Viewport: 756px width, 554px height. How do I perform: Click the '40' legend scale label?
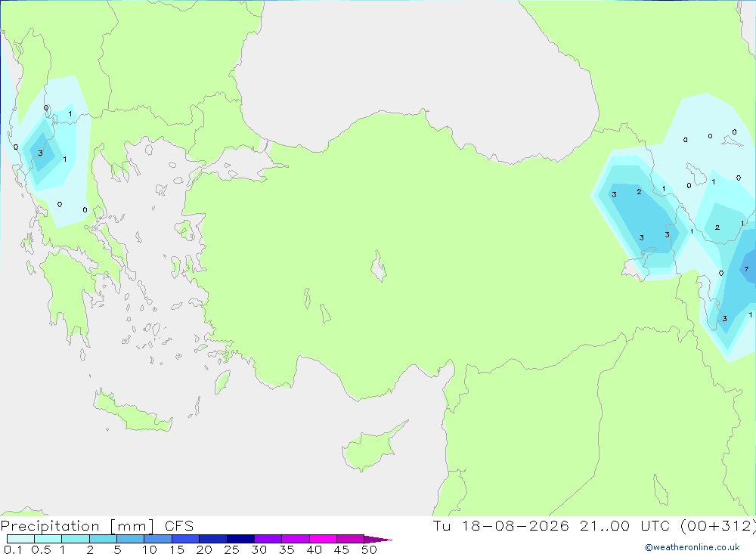click(314, 549)
